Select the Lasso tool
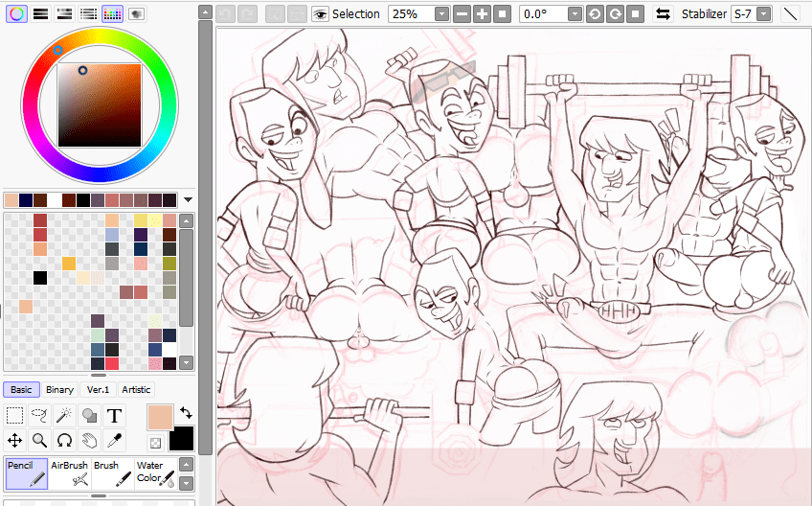Viewport: 812px width, 506px height. pos(40,416)
